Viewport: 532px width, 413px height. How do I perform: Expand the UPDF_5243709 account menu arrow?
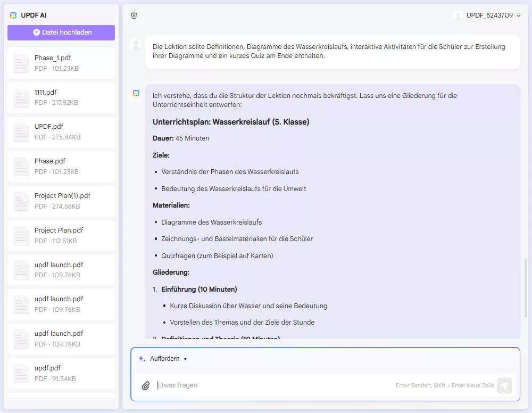click(518, 15)
